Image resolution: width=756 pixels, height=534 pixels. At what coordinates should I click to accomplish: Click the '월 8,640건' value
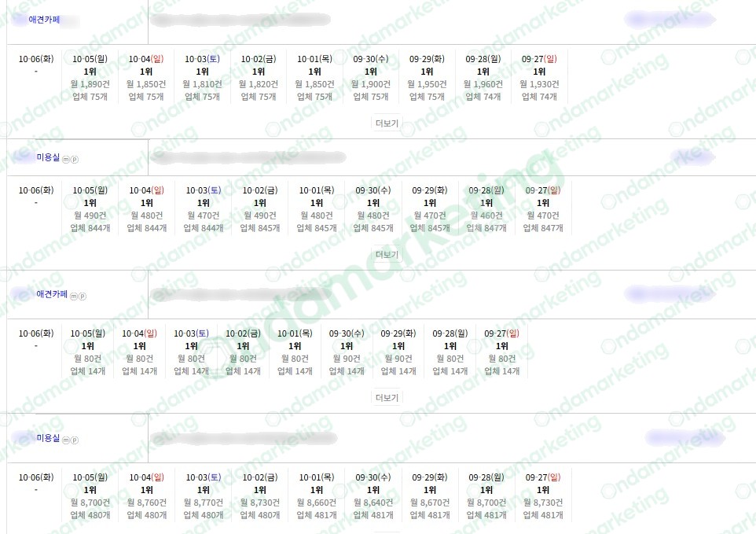coord(373,503)
